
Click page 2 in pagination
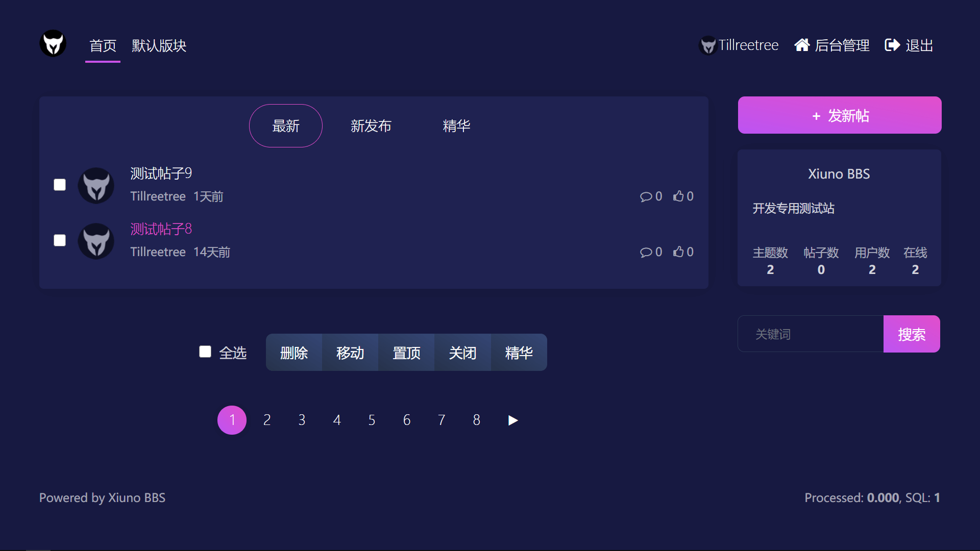[267, 420]
